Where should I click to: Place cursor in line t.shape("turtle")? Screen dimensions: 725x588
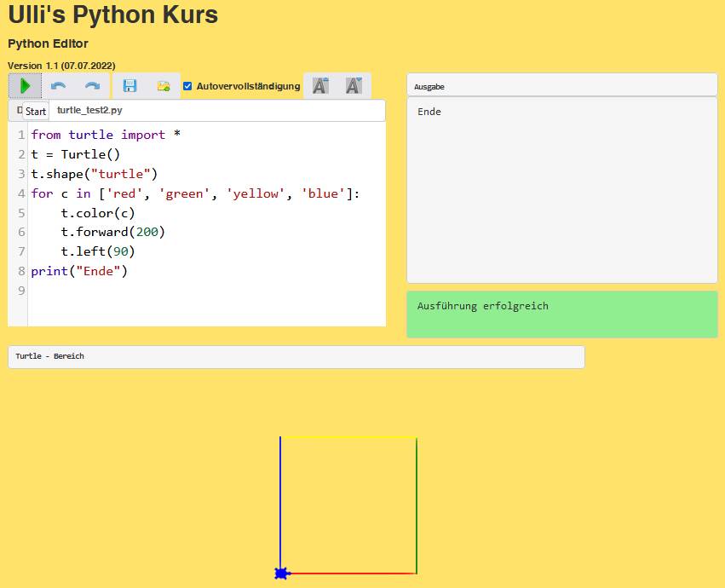95,174
